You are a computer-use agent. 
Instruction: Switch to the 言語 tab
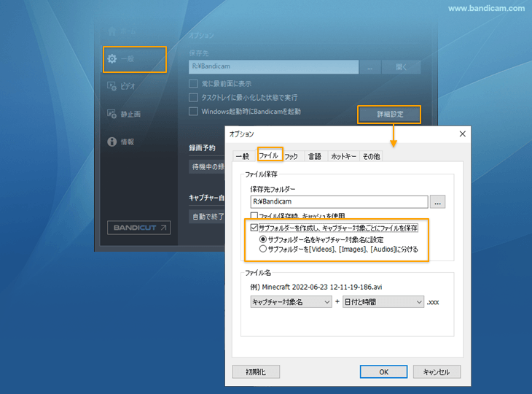click(x=315, y=156)
